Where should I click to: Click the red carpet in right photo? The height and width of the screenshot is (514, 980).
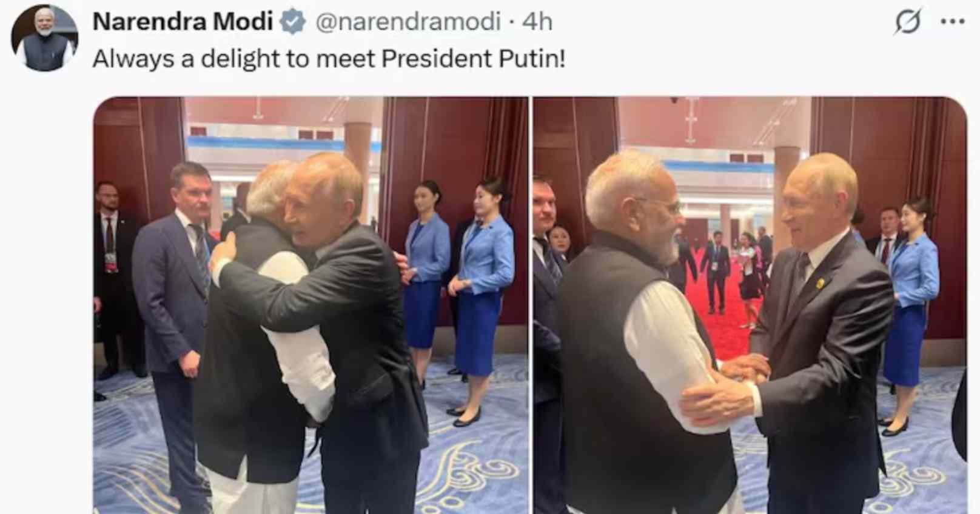(x=725, y=321)
